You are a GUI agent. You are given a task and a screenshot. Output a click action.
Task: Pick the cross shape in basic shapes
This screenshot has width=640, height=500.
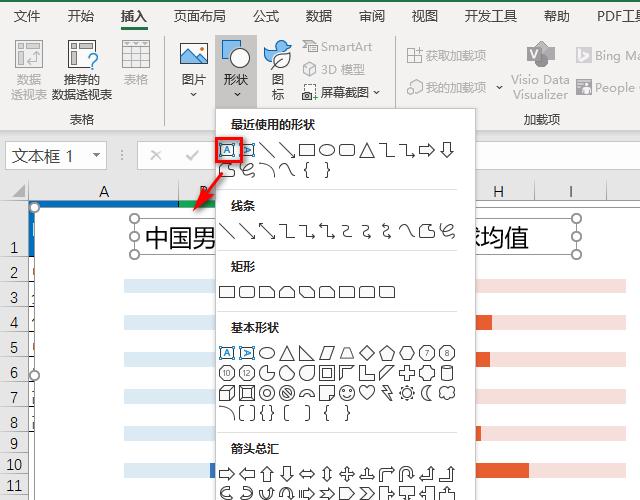(407, 373)
